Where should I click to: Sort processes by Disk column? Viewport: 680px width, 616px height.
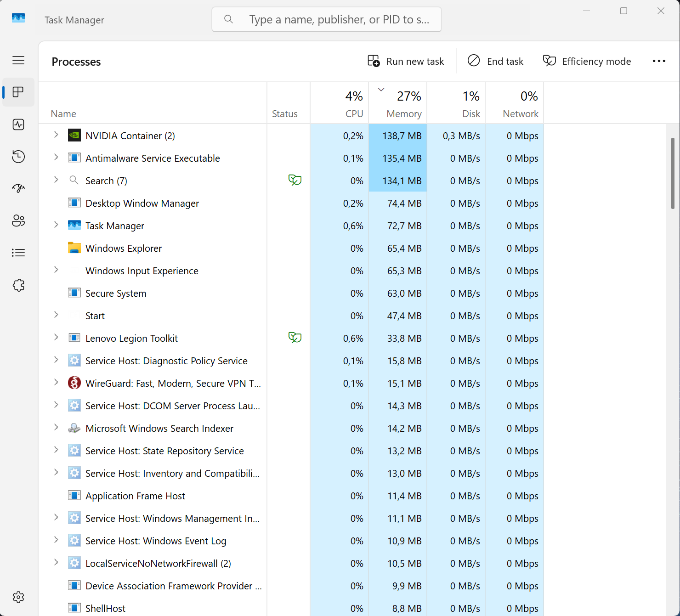click(456, 103)
